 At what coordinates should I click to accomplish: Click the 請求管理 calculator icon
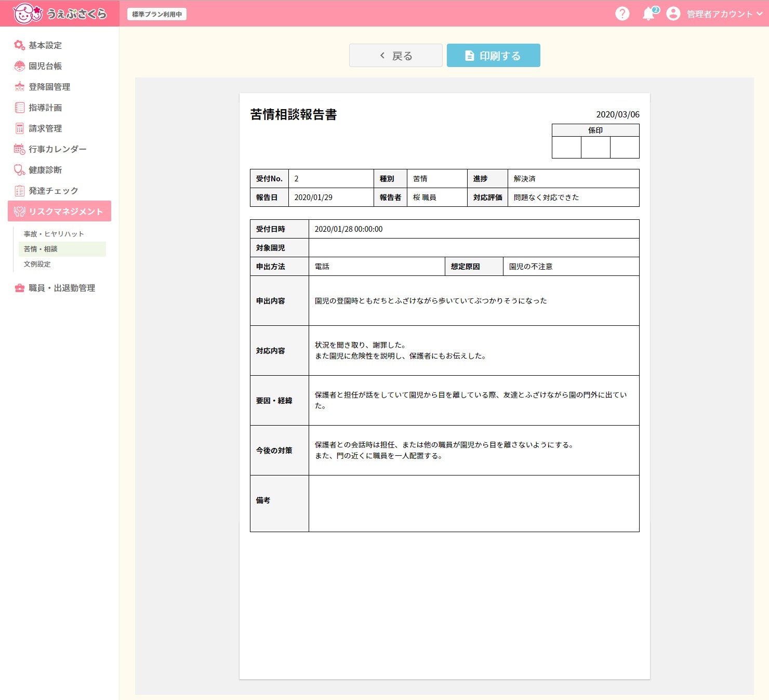pos(20,128)
